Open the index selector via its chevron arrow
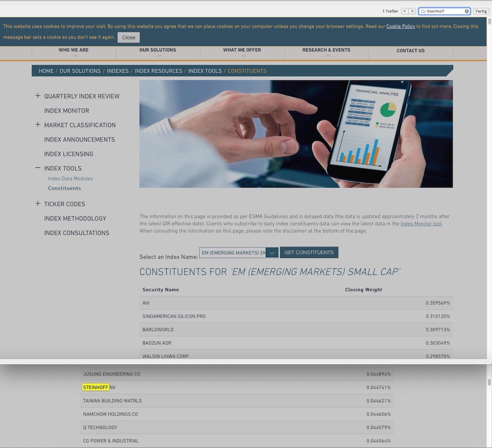 (272, 252)
